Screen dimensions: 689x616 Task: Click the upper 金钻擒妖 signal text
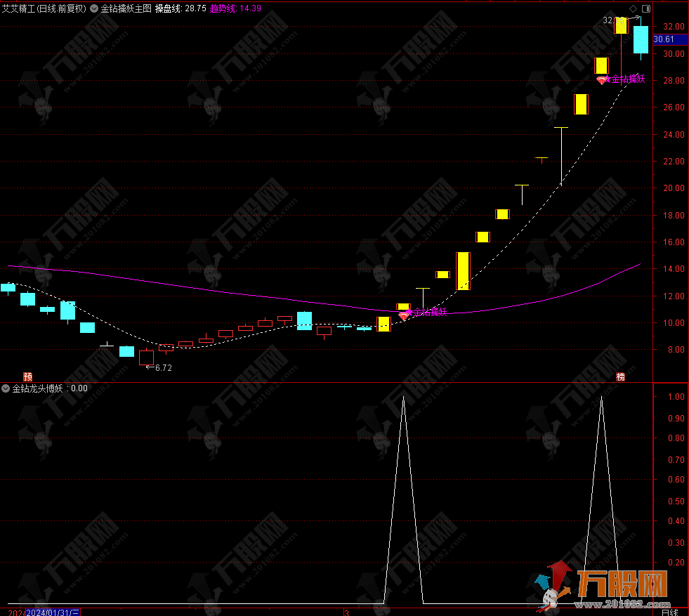[x=628, y=79]
